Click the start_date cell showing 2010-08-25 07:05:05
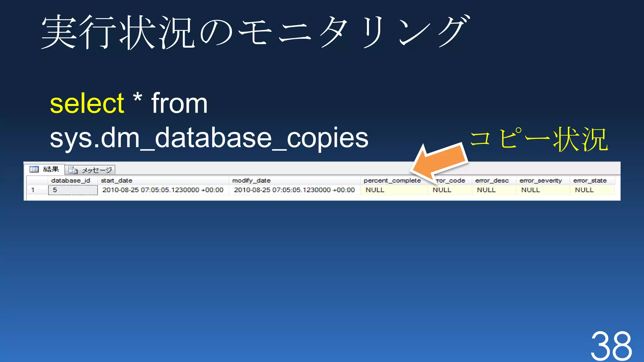The width and height of the screenshot is (644, 362). [x=163, y=190]
